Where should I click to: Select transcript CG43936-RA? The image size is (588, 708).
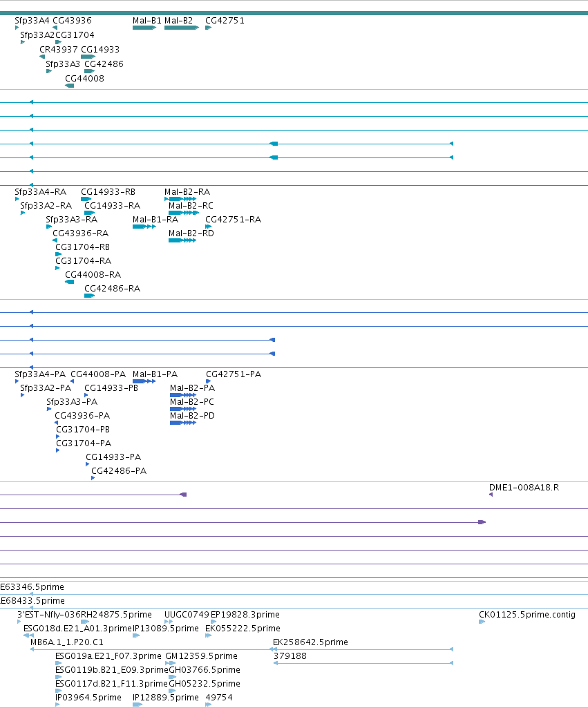(55, 240)
